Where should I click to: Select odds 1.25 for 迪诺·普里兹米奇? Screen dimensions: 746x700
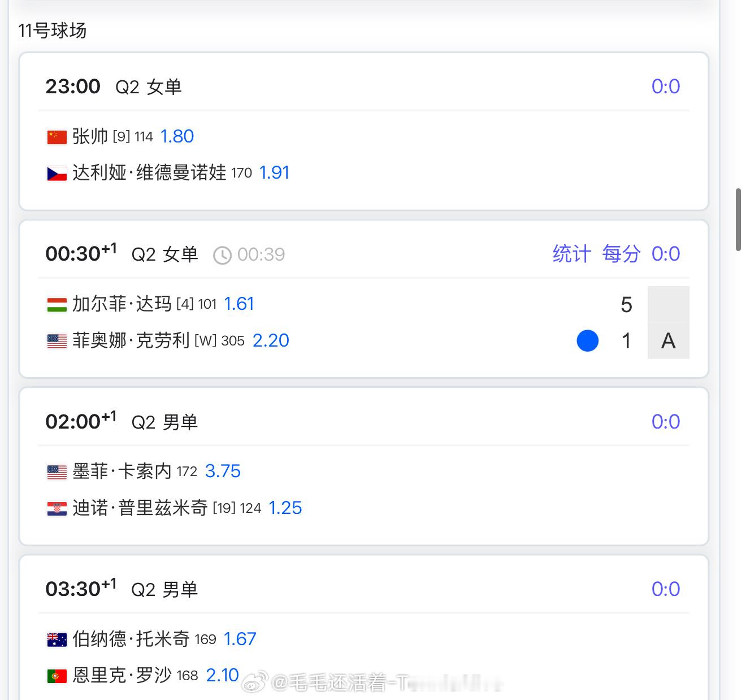coord(285,508)
